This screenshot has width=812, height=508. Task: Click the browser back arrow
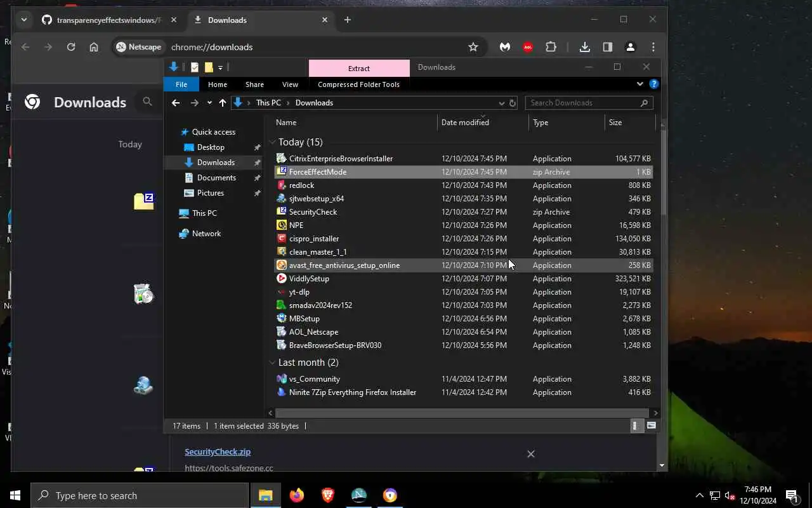point(25,47)
